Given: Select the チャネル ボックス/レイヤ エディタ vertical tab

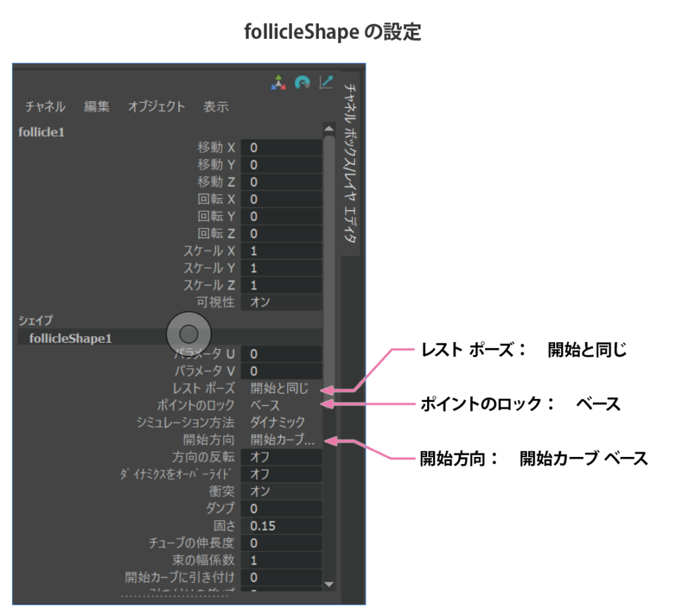Looking at the screenshot, I should (x=351, y=165).
